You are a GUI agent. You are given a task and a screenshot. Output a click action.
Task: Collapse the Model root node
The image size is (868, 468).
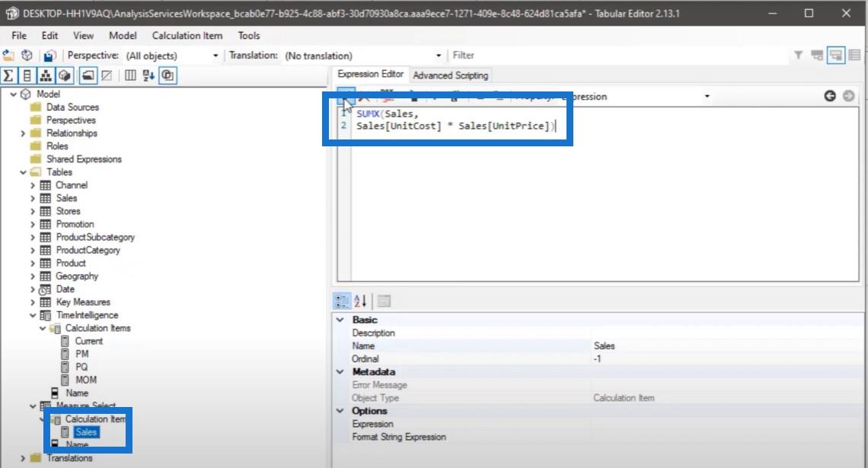[x=13, y=95]
